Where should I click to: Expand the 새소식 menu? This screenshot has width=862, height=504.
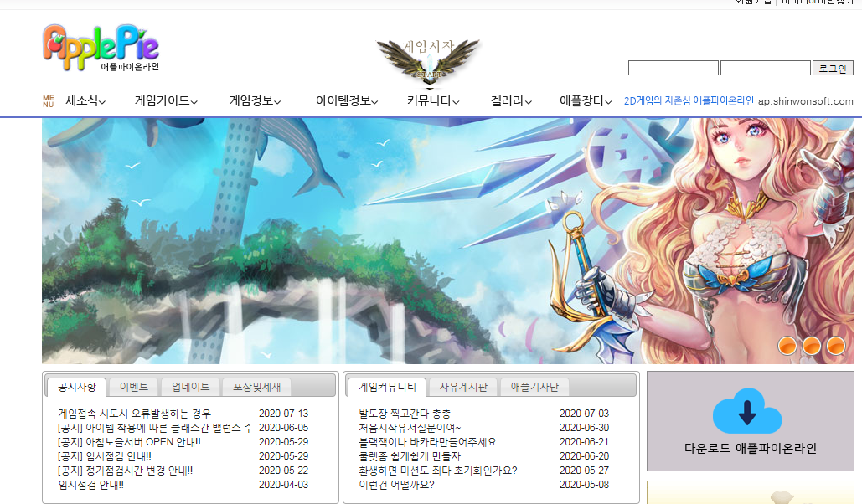[85, 101]
